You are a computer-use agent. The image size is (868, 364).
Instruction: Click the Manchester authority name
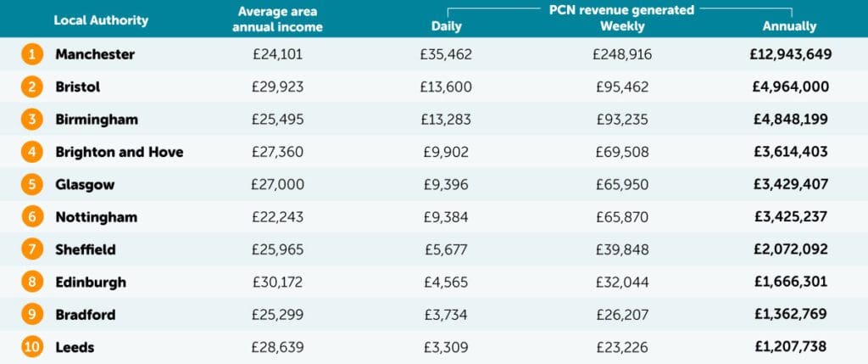tap(95, 54)
